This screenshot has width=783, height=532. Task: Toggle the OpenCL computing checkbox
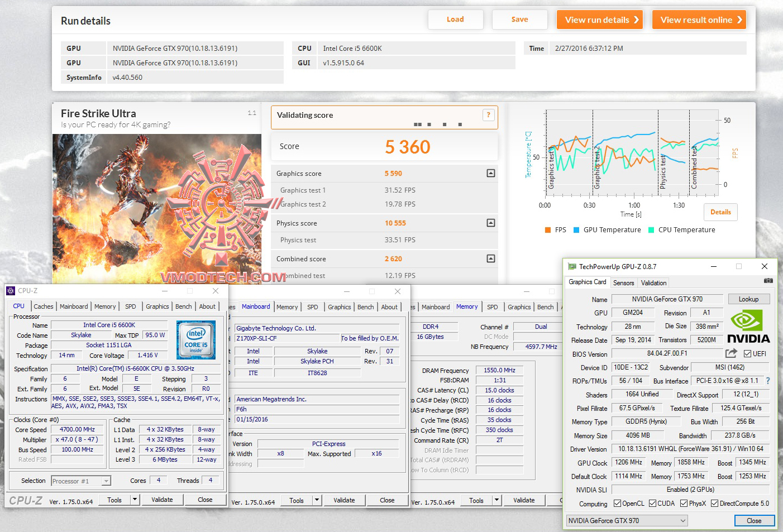(617, 504)
